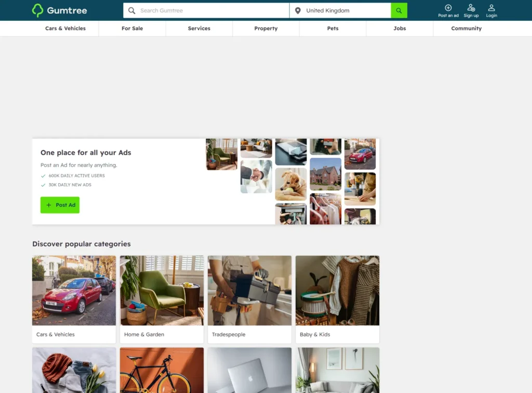Open the Cars & Vehicles menu

(65, 29)
